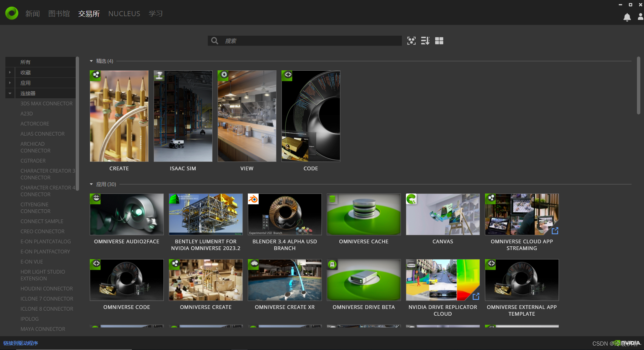Image resolution: width=644 pixels, height=350 pixels.
Task: Select CREO CONNECTOR in sidebar
Action: tap(42, 231)
